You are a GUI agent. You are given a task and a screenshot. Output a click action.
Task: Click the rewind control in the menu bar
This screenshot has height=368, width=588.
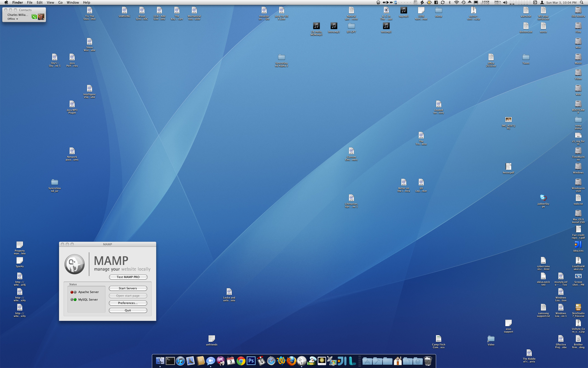(384, 3)
